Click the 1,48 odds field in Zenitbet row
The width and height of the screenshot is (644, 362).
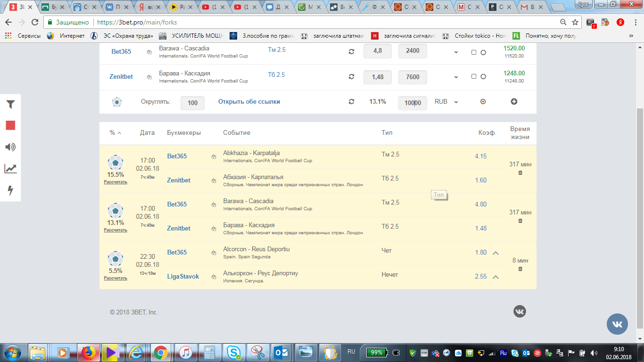coord(378,77)
